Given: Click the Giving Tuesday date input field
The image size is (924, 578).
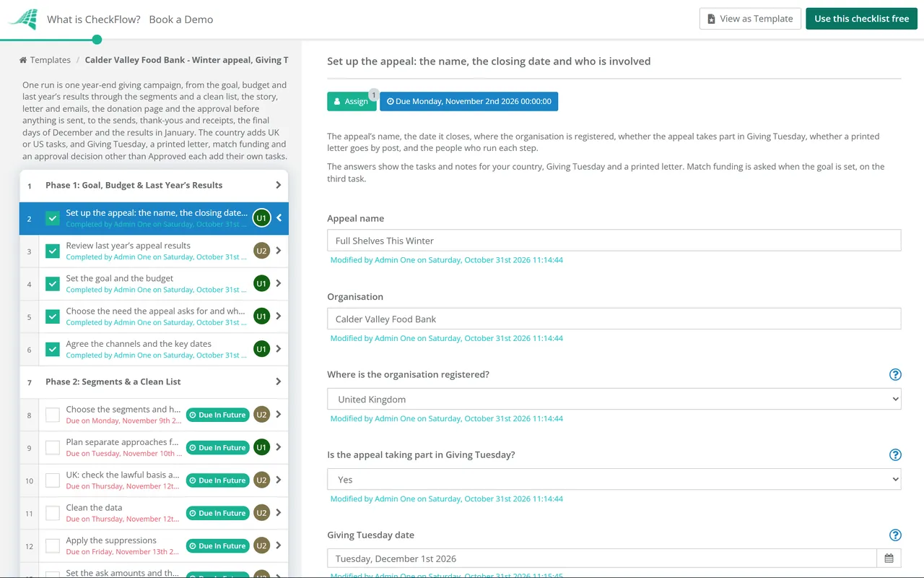Looking at the screenshot, I should point(602,558).
